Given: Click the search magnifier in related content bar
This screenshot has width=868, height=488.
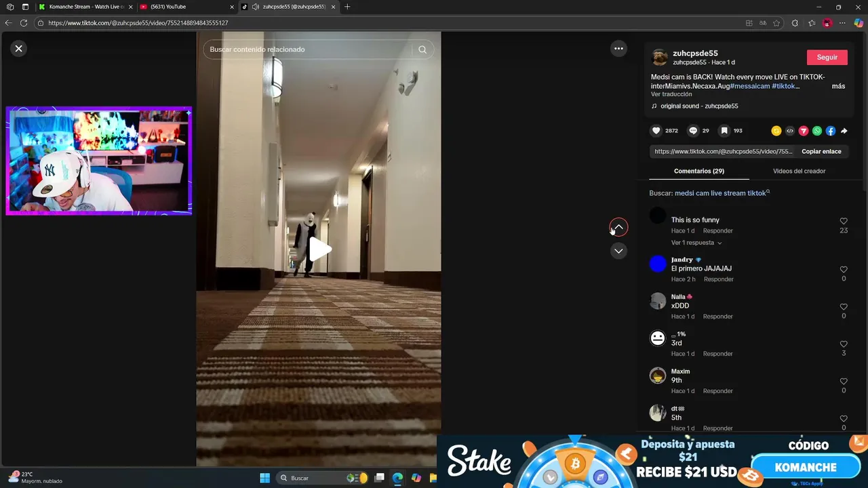Looking at the screenshot, I should (x=422, y=49).
